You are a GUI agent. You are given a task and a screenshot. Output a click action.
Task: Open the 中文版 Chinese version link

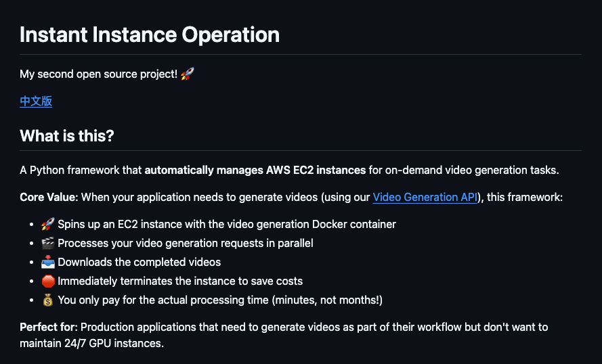[36, 101]
